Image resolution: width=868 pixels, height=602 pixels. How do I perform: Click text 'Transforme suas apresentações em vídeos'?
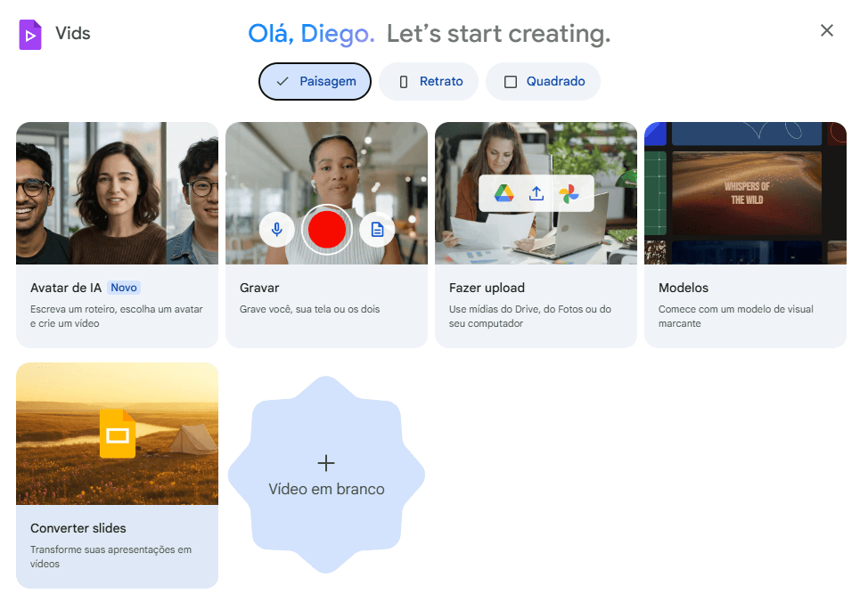[x=111, y=557]
